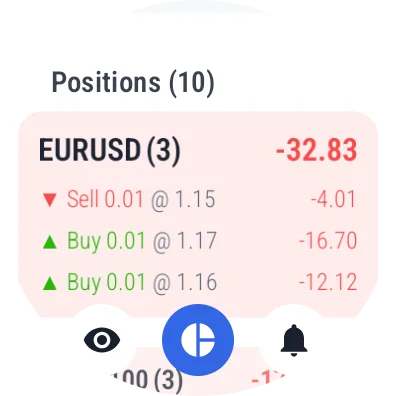Open the Sell 0.01 @ 1.15 position
396x396 pixels.
click(x=198, y=199)
